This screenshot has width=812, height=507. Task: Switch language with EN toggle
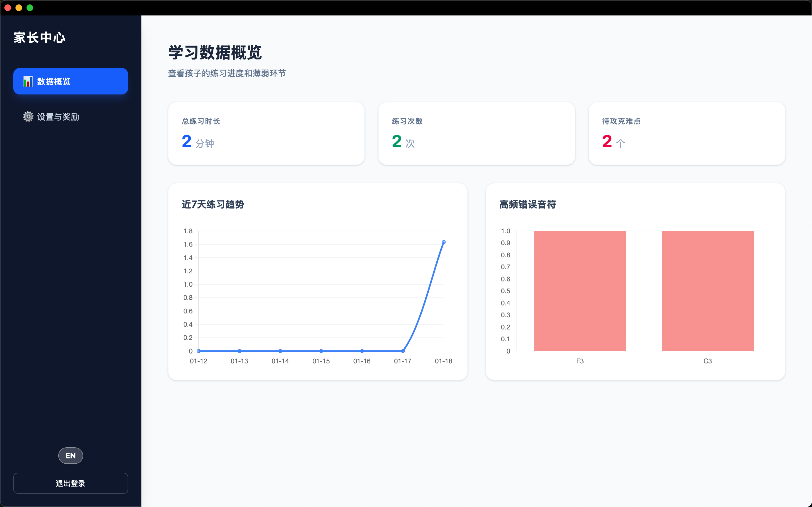coord(70,455)
